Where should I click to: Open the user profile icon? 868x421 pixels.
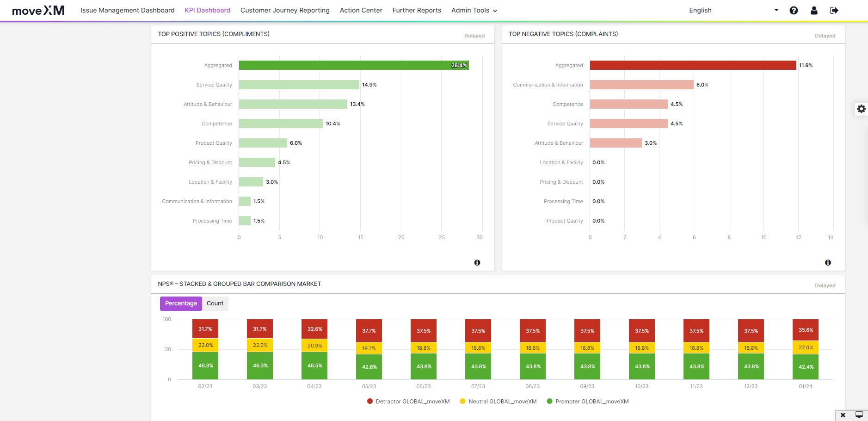(x=814, y=10)
